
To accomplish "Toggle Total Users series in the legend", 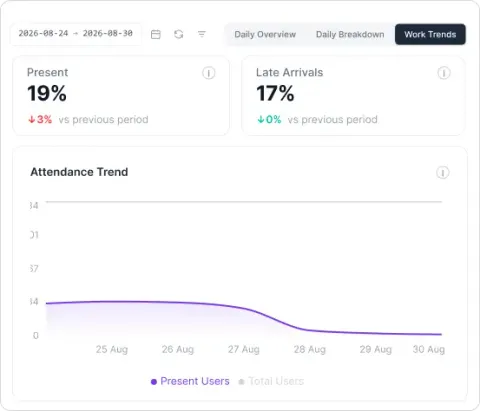I will pyautogui.click(x=271, y=381).
